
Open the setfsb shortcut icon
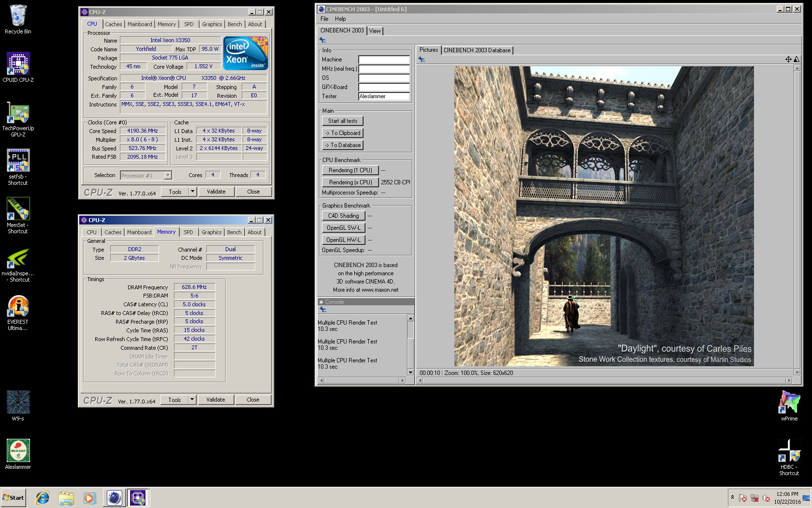18,167
